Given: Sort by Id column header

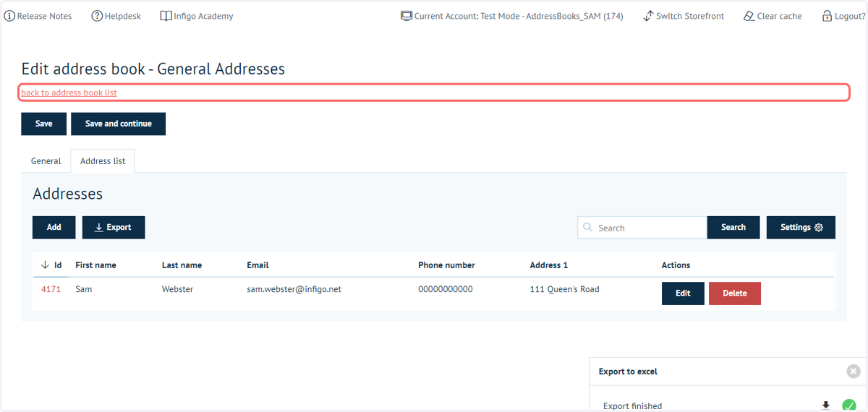Looking at the screenshot, I should (x=51, y=265).
